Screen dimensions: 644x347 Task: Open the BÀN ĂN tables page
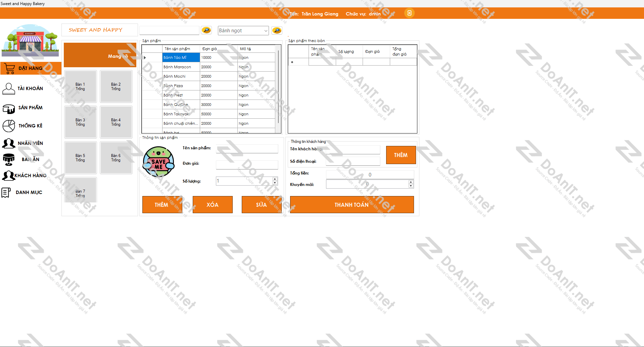click(30, 159)
